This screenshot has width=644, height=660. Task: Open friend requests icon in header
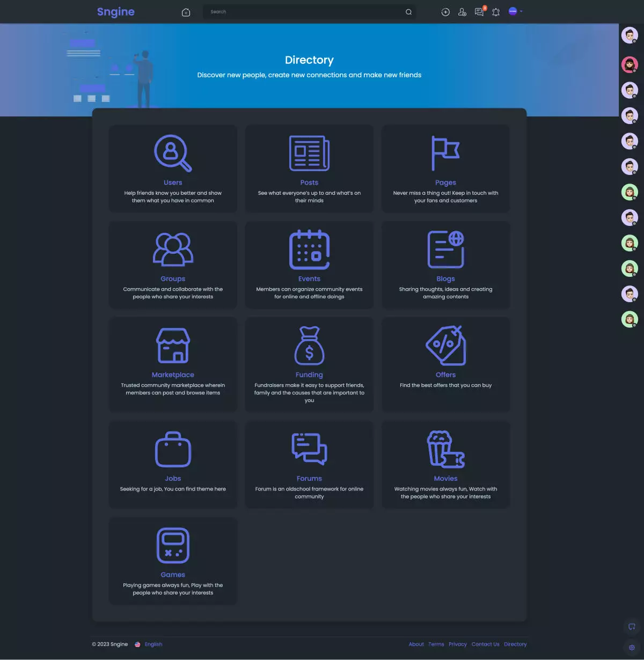[462, 12]
